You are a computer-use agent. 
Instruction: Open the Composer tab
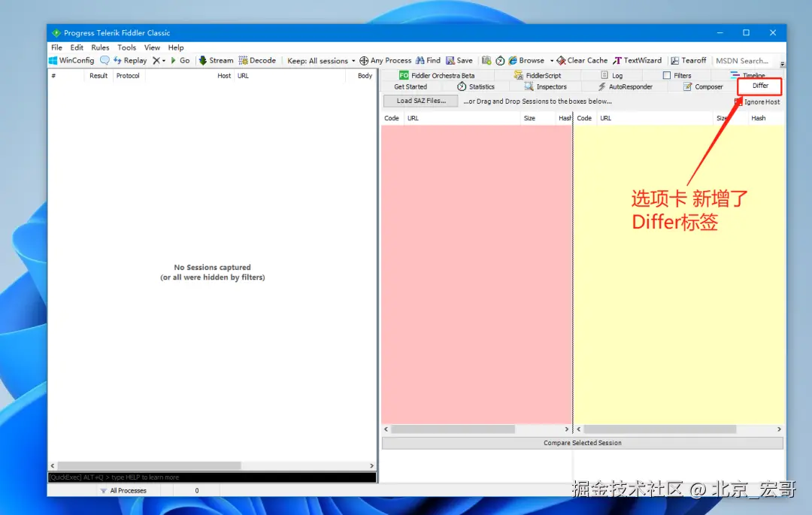click(703, 87)
